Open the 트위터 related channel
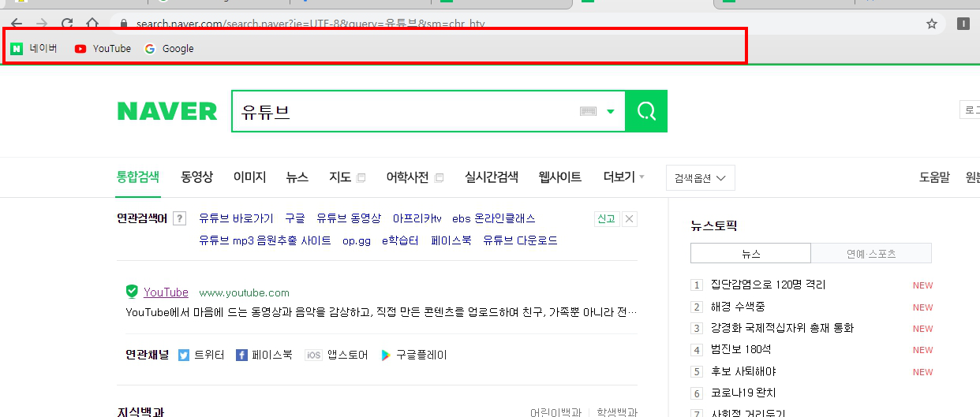Screen dimensions: 980x417 pyautogui.click(x=201, y=355)
